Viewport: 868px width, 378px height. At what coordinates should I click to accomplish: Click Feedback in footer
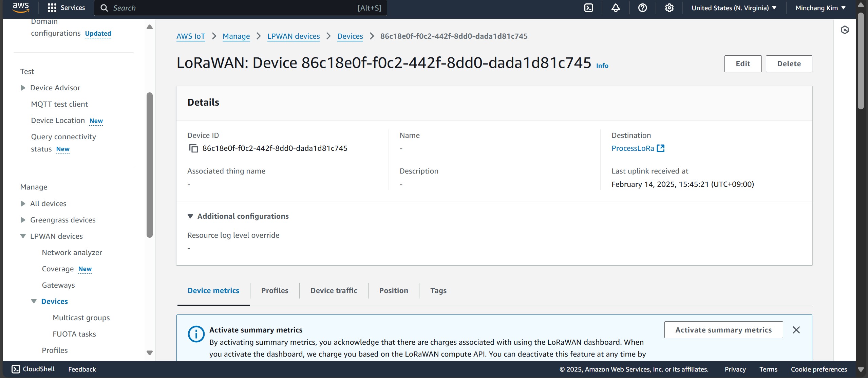coord(82,369)
